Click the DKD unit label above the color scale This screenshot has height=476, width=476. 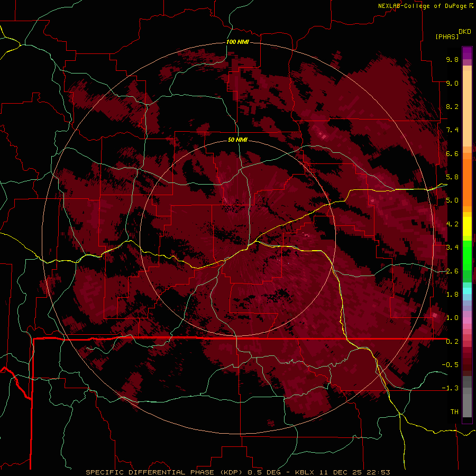(x=465, y=32)
